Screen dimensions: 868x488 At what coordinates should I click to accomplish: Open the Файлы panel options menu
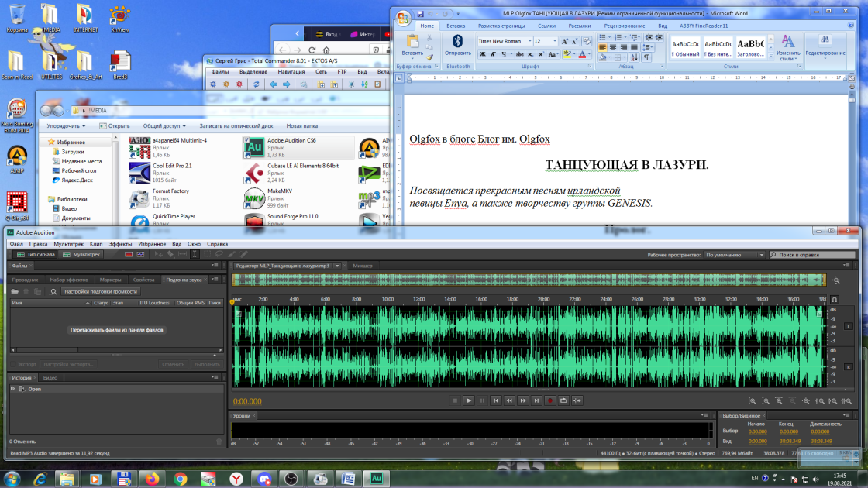click(215, 266)
